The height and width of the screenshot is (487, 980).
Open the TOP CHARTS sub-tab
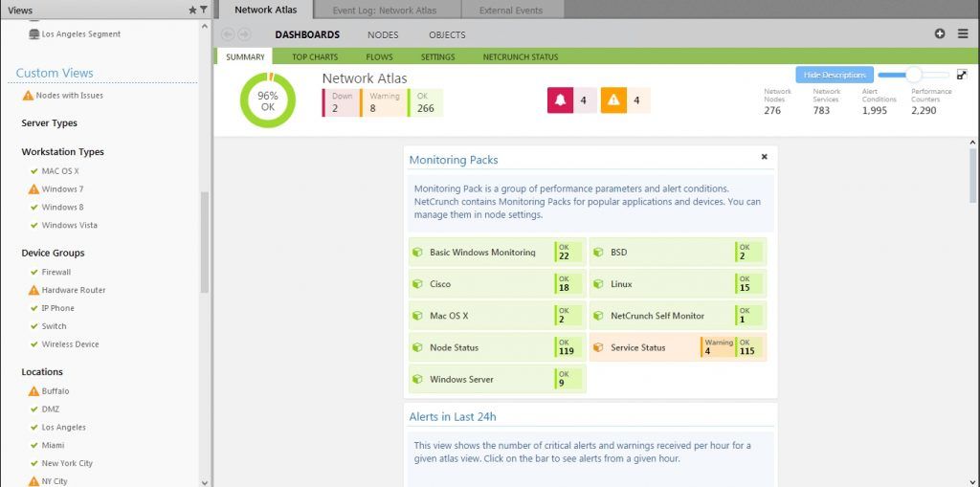(315, 56)
